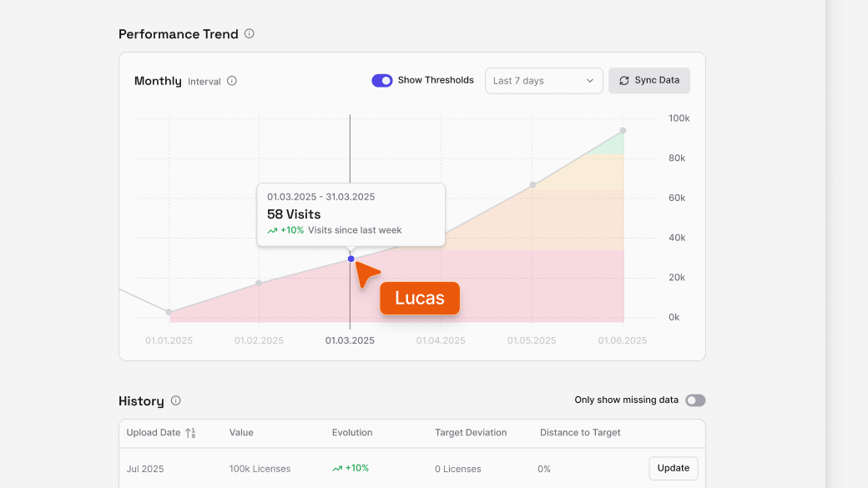Screen dimensions: 868x488
Task: Disable the Show Thresholds toggle
Action: point(382,81)
